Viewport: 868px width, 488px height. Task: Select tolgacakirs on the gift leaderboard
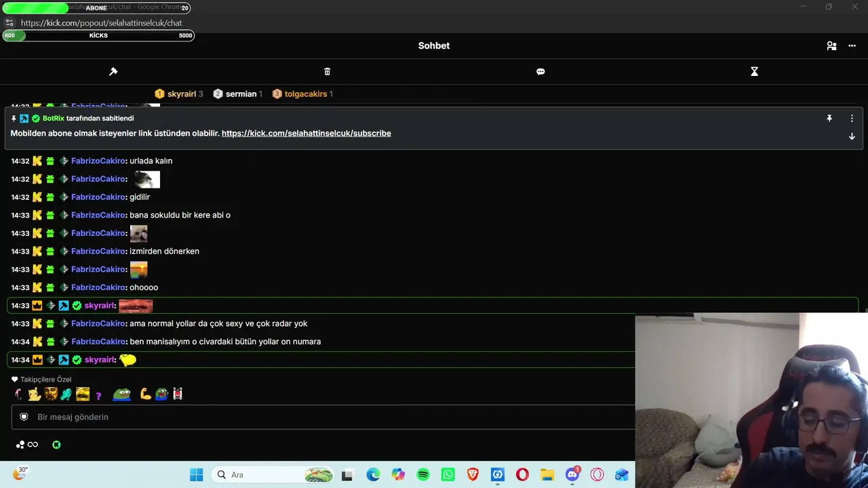[302, 94]
